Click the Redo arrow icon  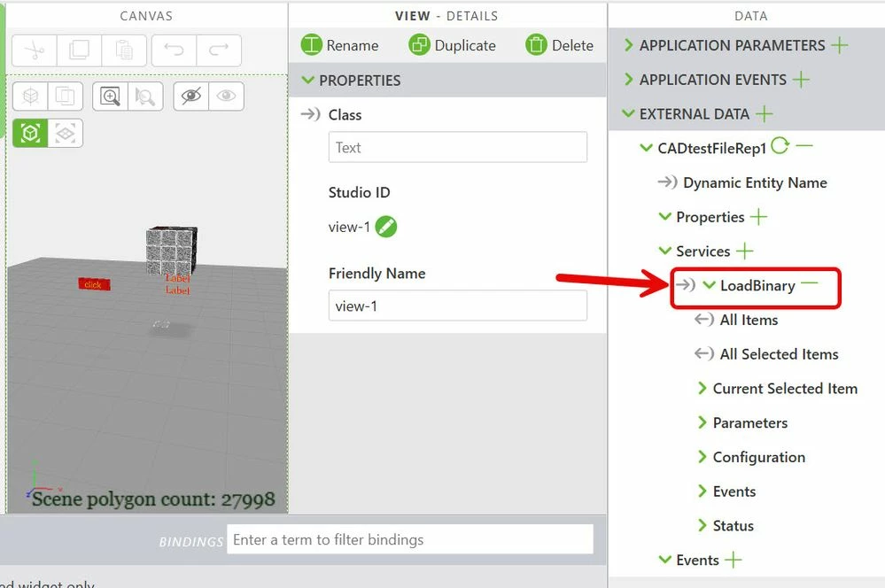coord(219,50)
